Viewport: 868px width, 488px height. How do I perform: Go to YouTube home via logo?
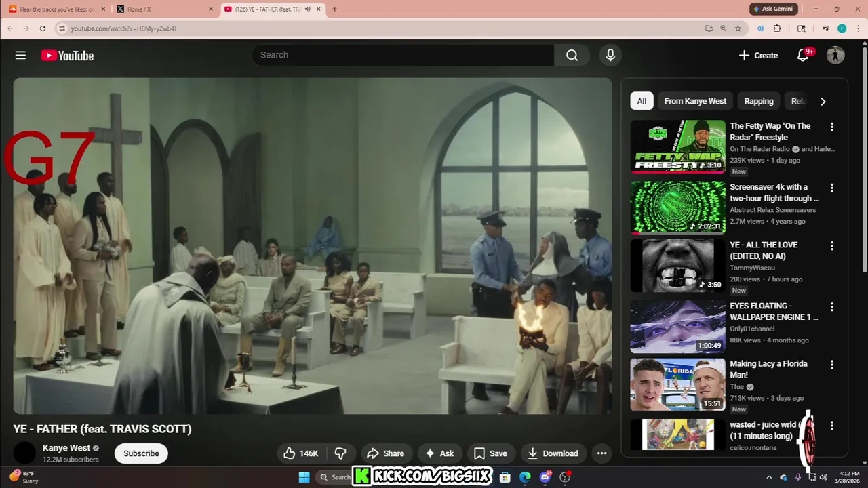coord(67,56)
